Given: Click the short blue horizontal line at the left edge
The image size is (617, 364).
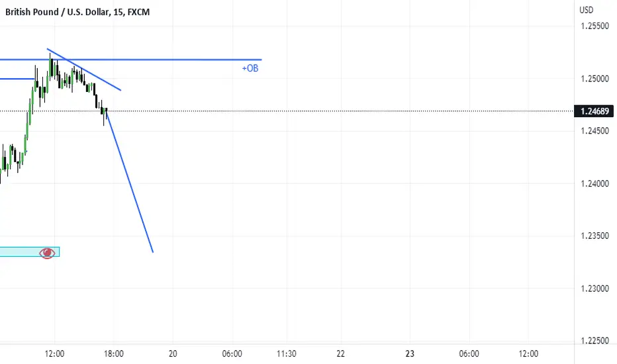Looking at the screenshot, I should click(x=17, y=79).
